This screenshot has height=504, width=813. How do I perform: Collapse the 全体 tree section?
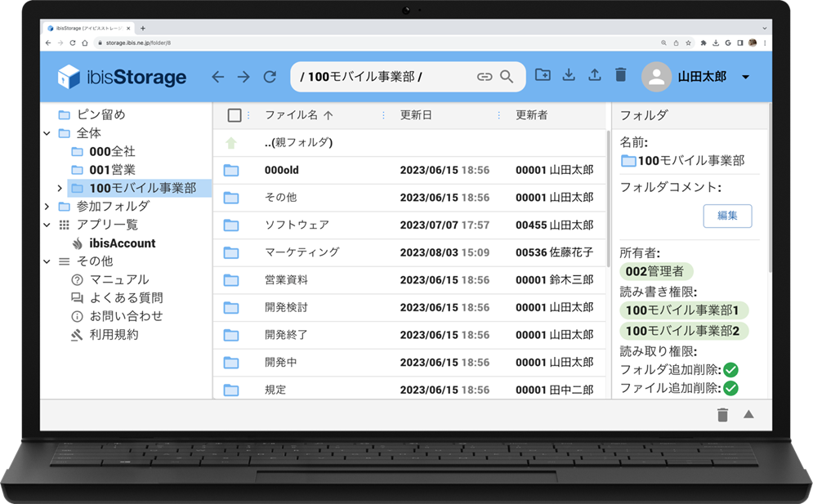coord(47,133)
